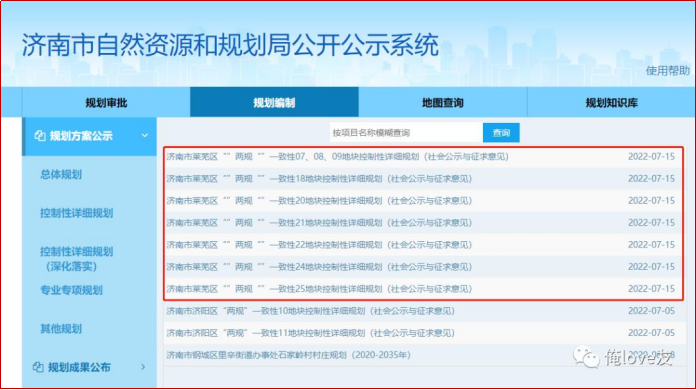Select 专业专项规划 in the sidebar

71,290
